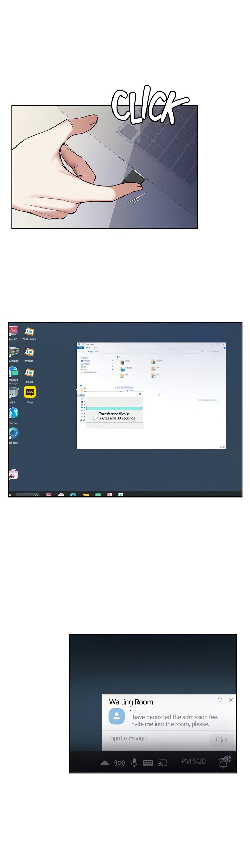Click the file transfer progress bar

pos(114,408)
